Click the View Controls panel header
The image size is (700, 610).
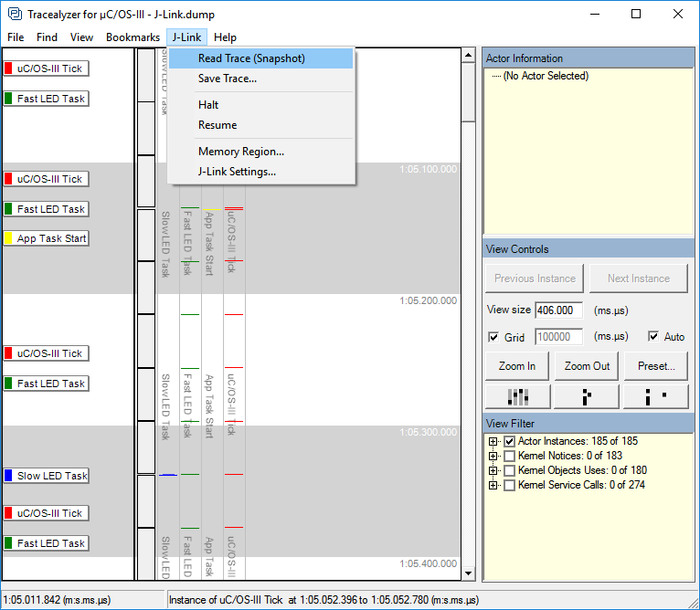point(589,249)
